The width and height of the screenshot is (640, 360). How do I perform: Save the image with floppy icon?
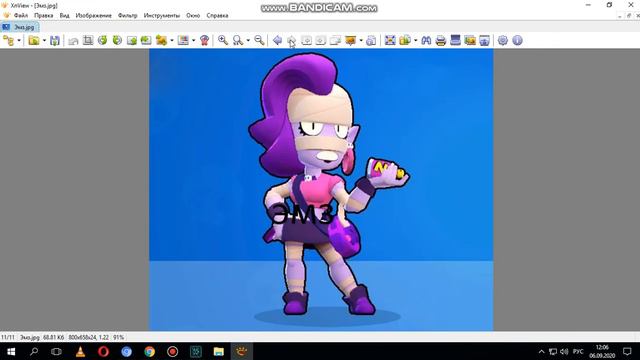coord(55,40)
